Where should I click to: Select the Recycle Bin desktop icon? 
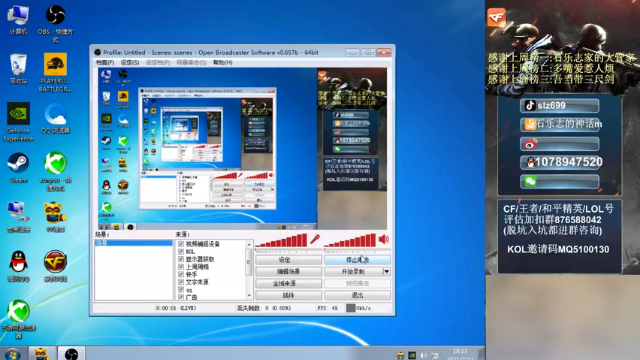click(x=18, y=69)
